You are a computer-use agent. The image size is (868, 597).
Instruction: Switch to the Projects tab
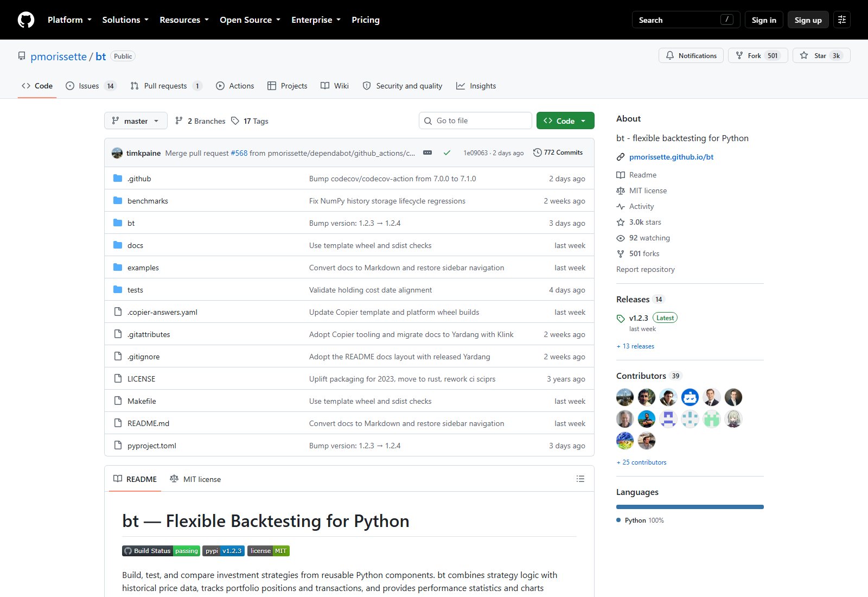coord(288,86)
